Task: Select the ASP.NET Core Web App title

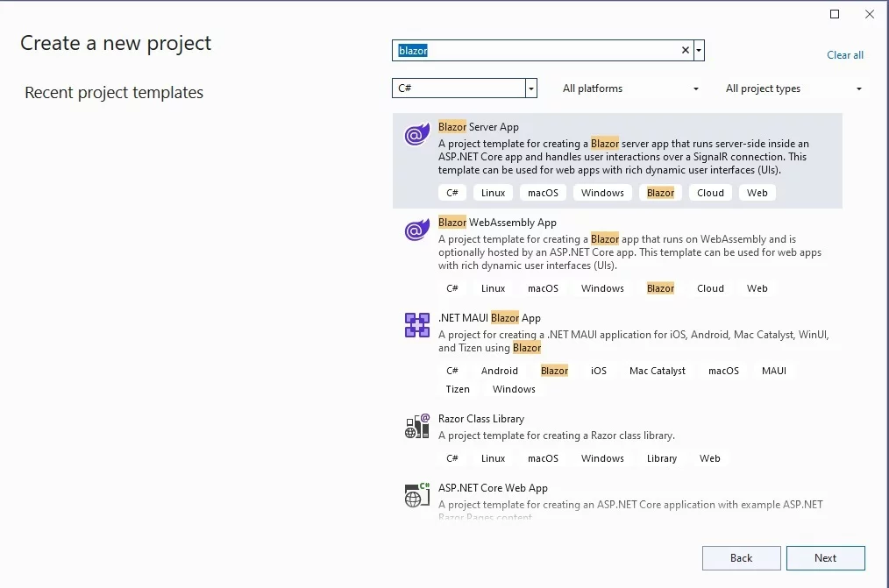Action: coord(493,488)
